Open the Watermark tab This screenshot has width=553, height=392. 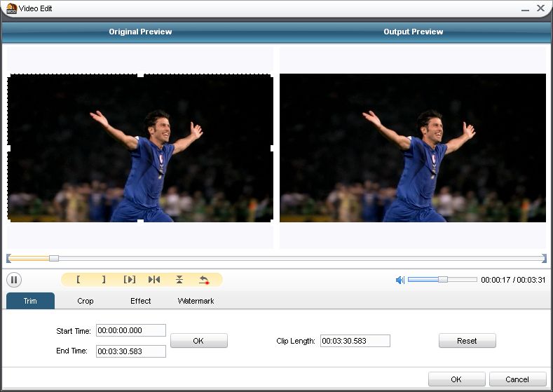(196, 301)
